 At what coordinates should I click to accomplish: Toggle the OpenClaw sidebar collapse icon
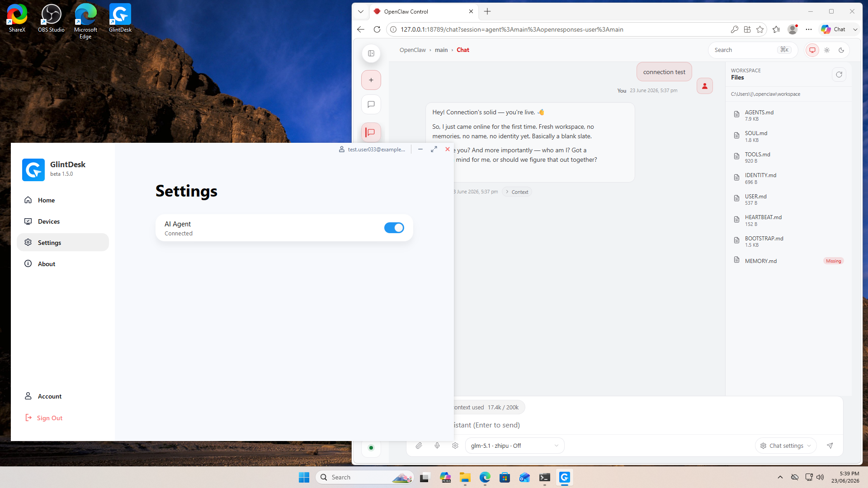[371, 53]
